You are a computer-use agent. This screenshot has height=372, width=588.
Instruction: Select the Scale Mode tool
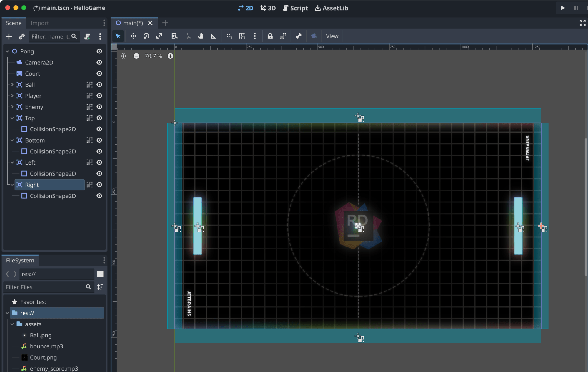tap(159, 36)
